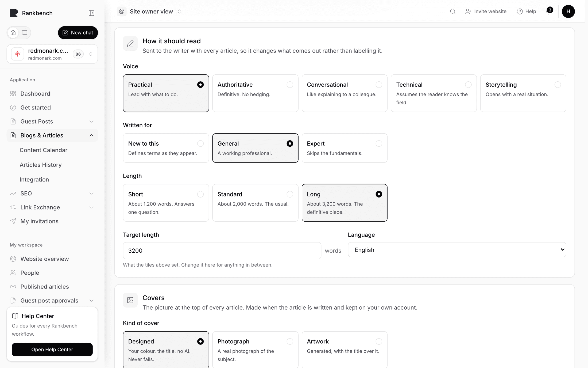Click the Get started compass icon

point(13,108)
